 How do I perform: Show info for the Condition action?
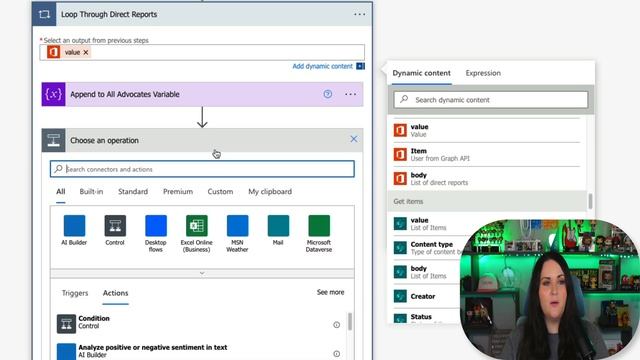pyautogui.click(x=336, y=325)
